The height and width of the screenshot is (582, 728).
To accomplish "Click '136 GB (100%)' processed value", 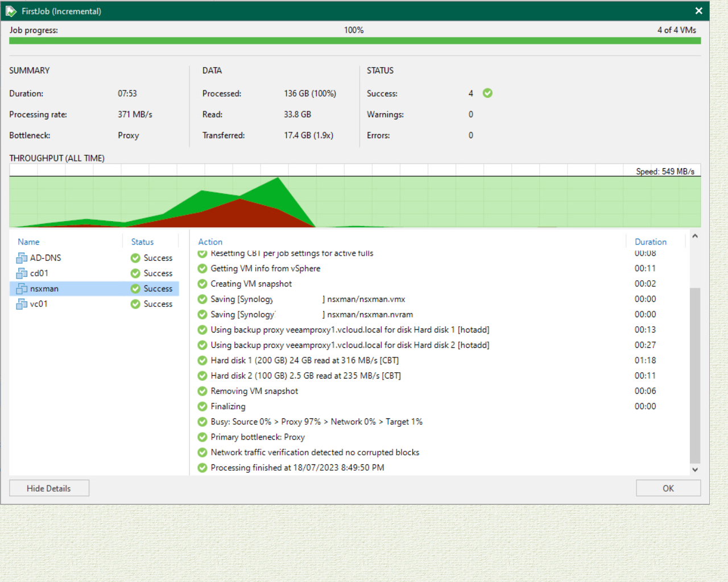I will tap(310, 93).
